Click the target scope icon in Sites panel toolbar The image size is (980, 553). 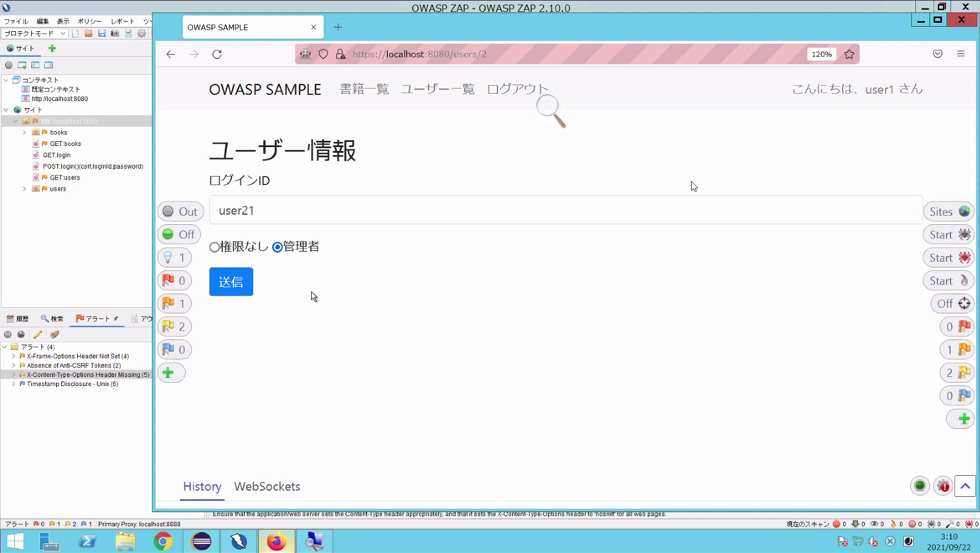pyautogui.click(x=9, y=65)
